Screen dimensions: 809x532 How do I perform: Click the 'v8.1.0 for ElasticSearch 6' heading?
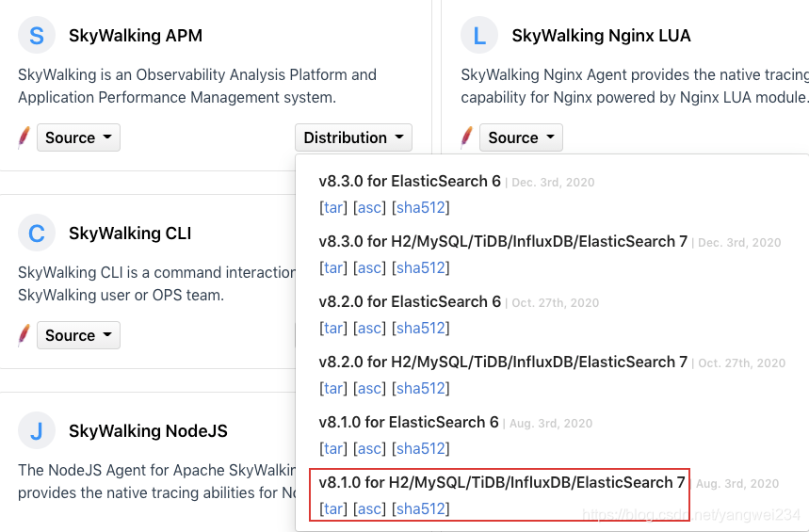tap(409, 423)
